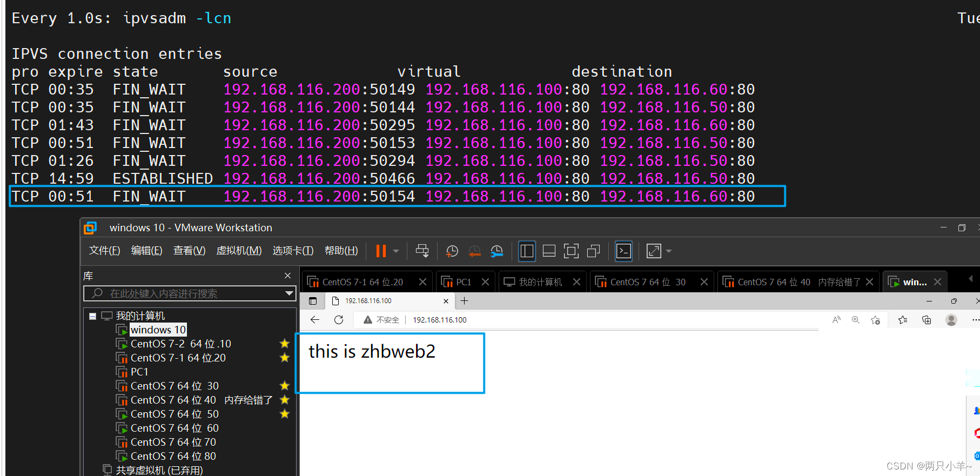Screen dimensions: 980x476
Task: Click the Read aloud icon in Edge
Action: tap(836, 320)
